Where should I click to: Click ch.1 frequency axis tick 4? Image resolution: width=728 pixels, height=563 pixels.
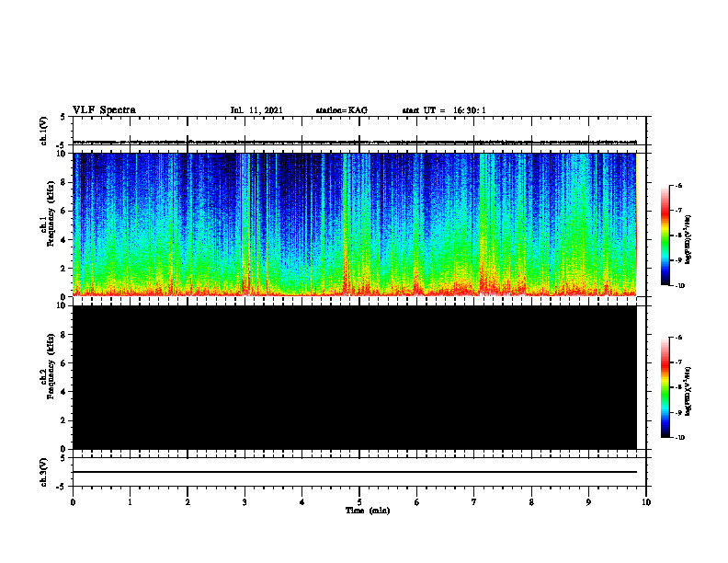[64, 240]
